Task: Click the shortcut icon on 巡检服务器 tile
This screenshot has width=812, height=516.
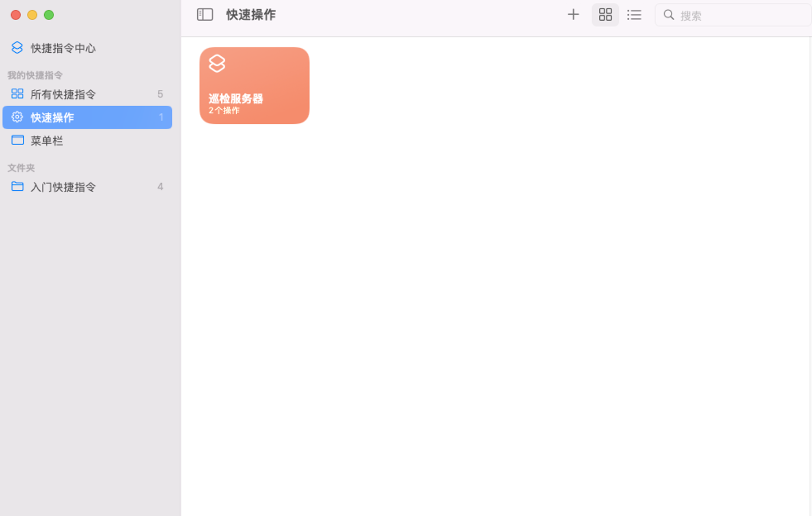Action: [x=217, y=63]
